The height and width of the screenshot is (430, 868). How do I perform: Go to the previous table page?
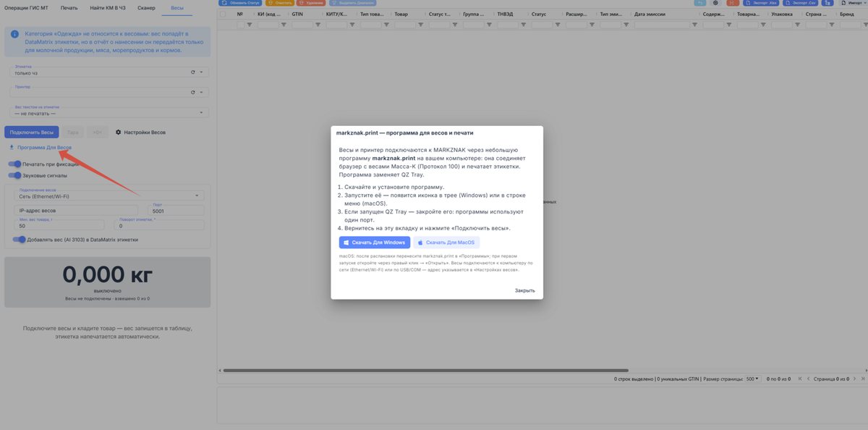pyautogui.click(x=809, y=379)
